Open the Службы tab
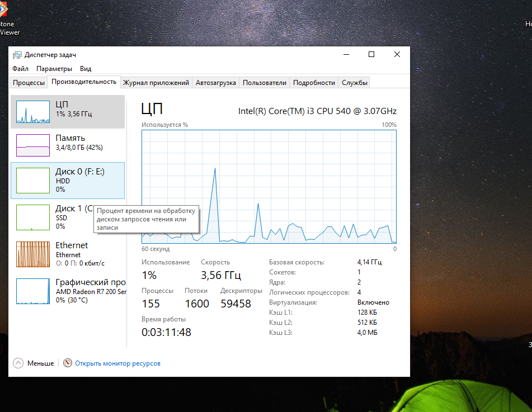 pyautogui.click(x=355, y=82)
